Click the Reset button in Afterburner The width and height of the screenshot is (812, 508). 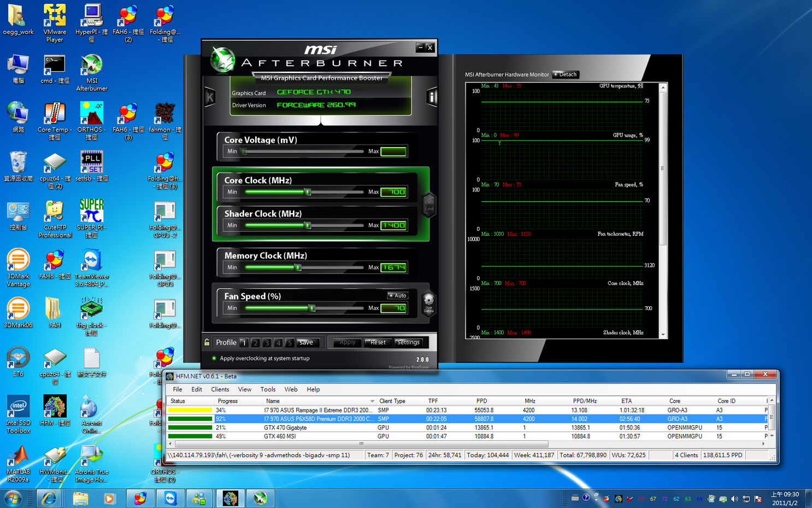378,342
